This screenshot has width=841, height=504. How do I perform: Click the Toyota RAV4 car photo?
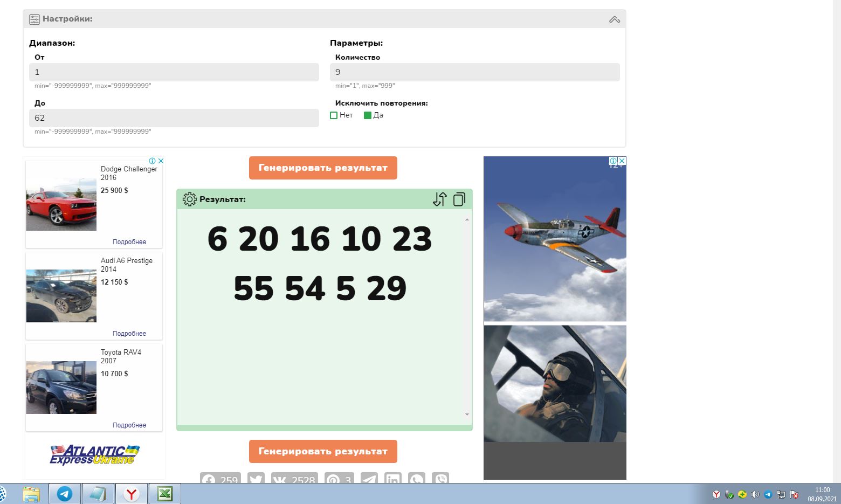(x=61, y=388)
